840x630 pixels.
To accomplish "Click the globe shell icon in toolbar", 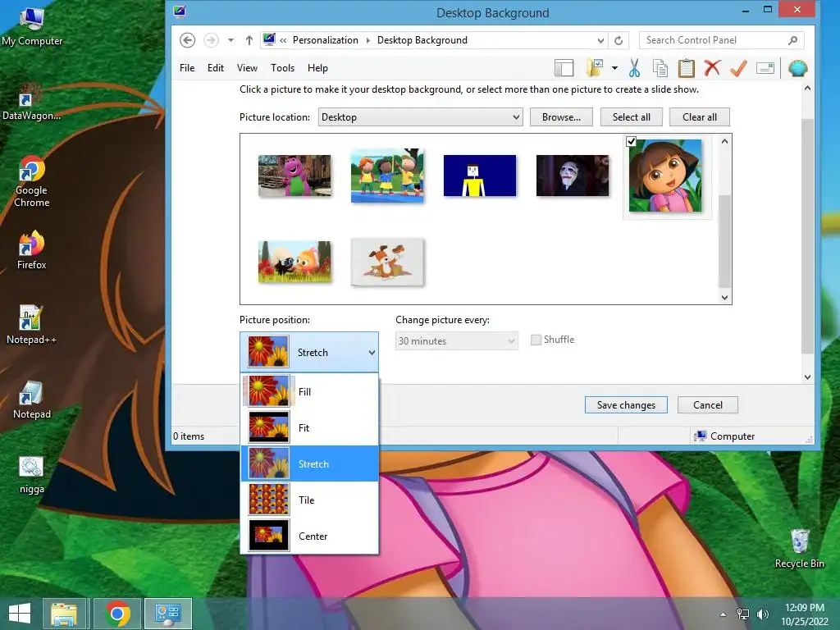I will [798, 68].
